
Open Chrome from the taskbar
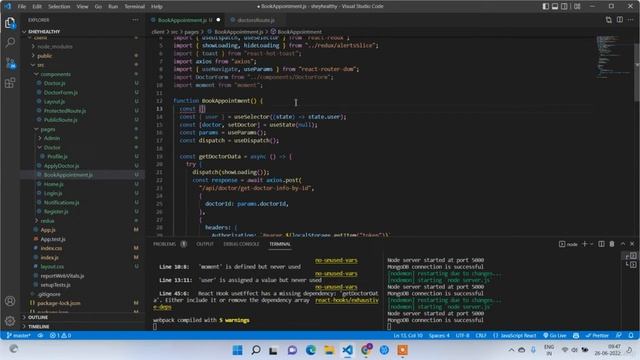pyautogui.click(x=366, y=350)
